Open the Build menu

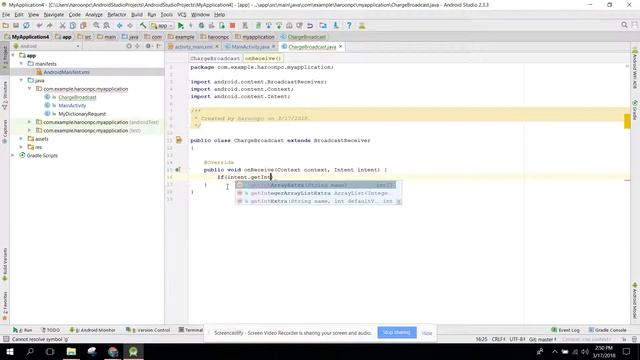137,15
